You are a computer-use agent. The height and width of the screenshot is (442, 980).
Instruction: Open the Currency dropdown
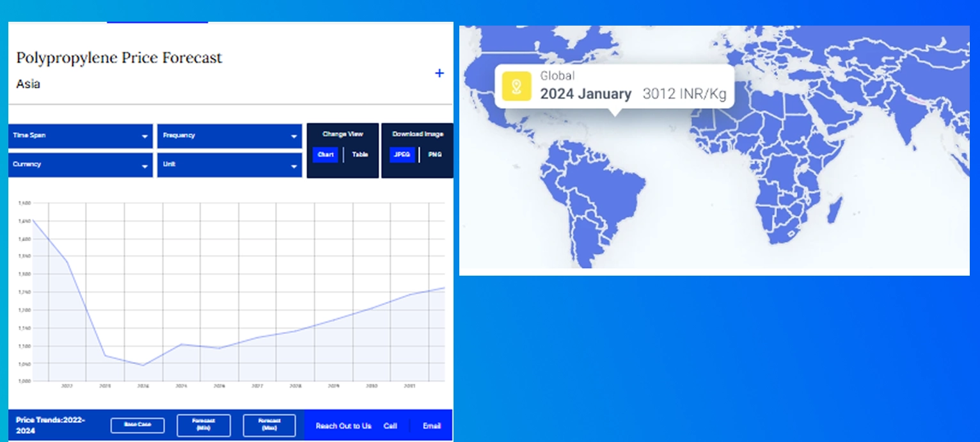click(x=81, y=164)
